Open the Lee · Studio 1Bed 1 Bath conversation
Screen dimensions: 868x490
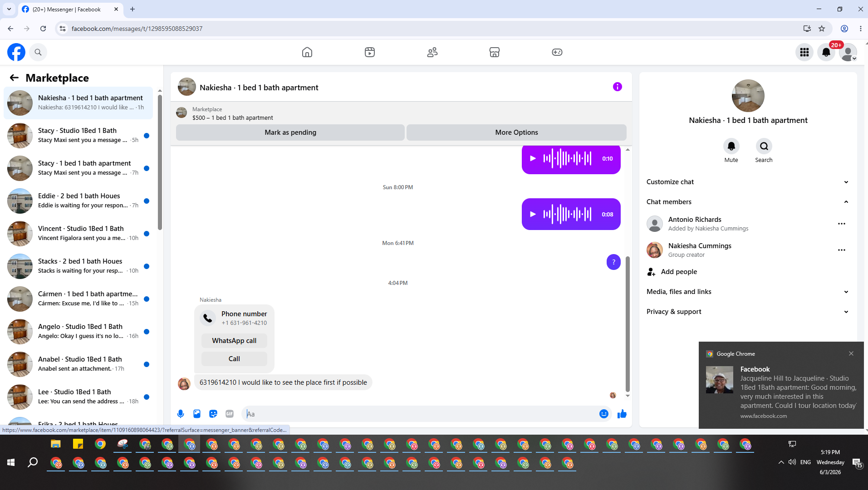click(x=78, y=397)
